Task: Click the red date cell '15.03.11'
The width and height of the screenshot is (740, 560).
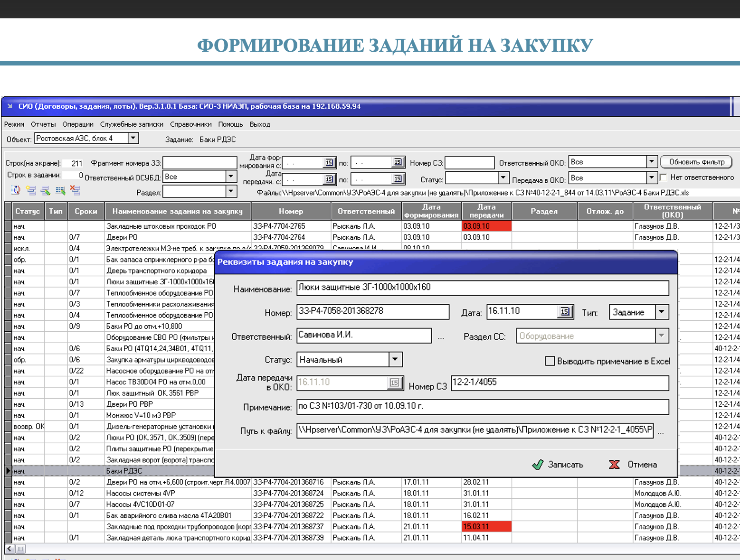Action: coord(486,526)
